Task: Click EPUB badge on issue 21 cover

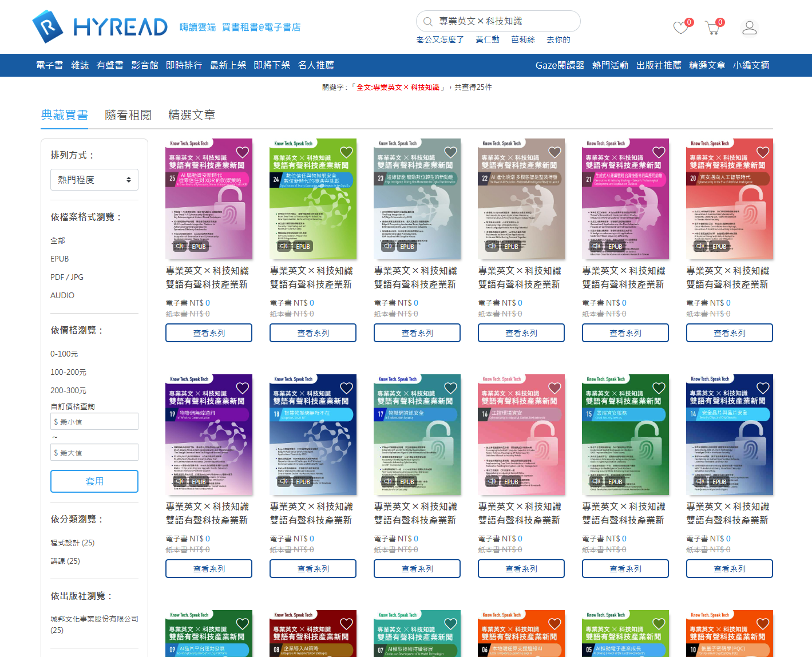Action: pos(615,247)
